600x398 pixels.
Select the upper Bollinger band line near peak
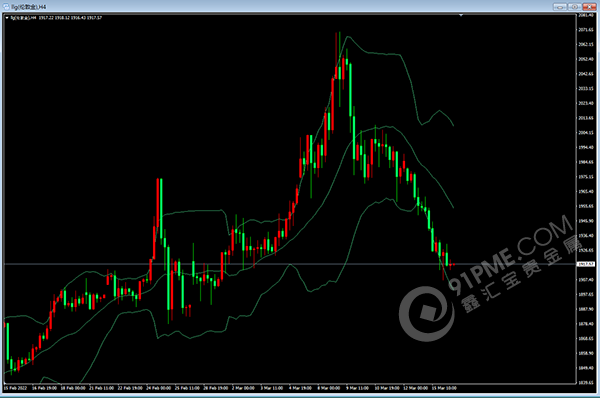tap(347, 37)
